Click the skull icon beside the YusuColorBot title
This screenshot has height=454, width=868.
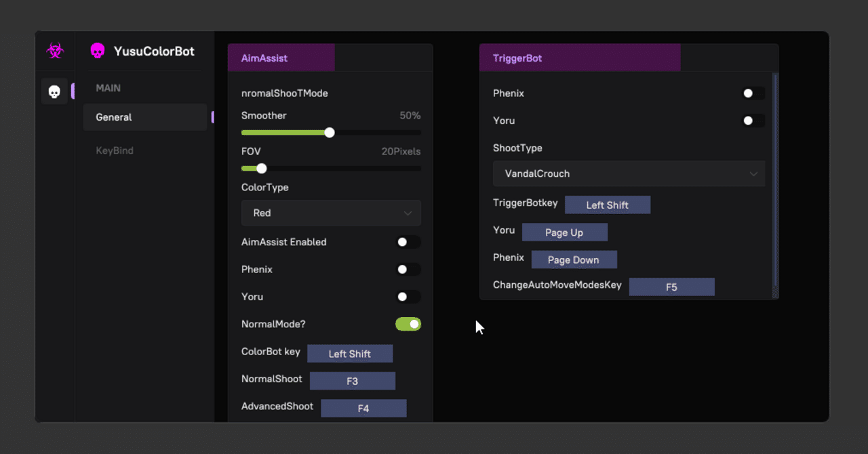pyautogui.click(x=98, y=51)
